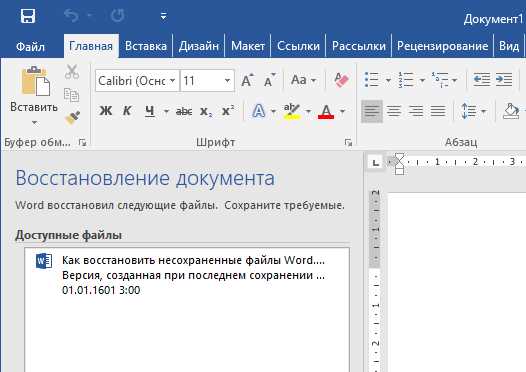Open the Шрифт group dialog launcher

[x=348, y=143]
